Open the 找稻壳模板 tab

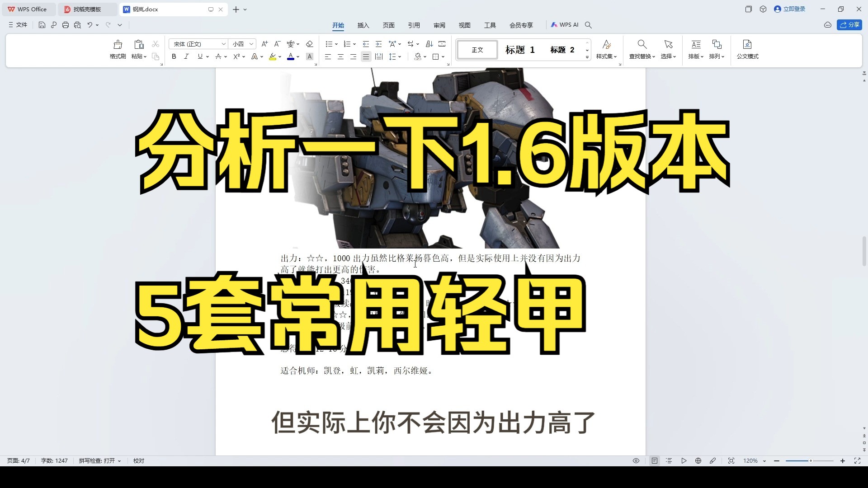(87, 9)
